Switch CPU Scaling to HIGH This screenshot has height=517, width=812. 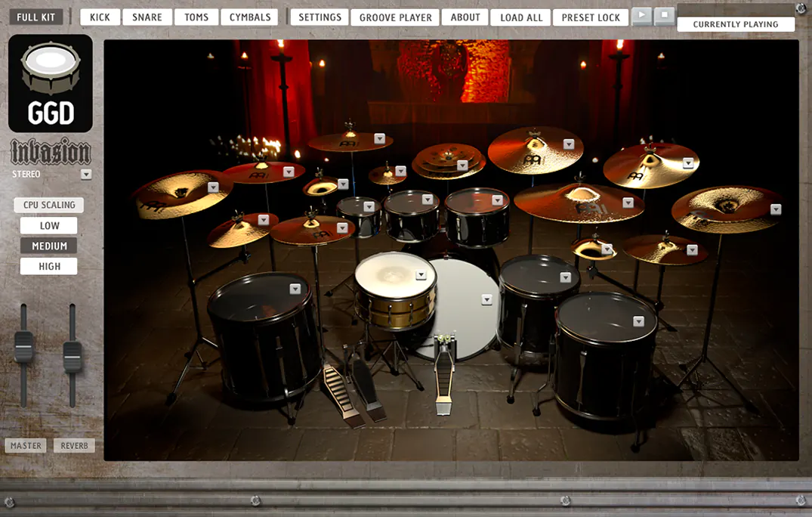click(48, 265)
